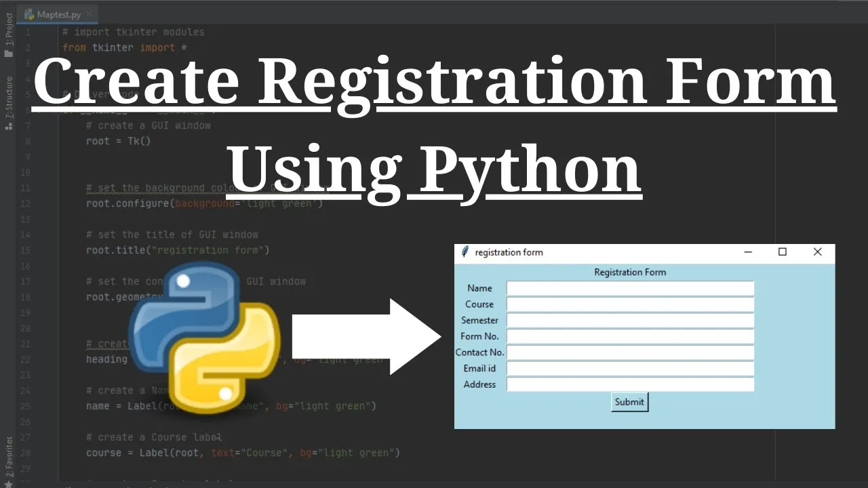The image size is (868, 488).
Task: Click the "Address" label in the form
Action: point(479,384)
